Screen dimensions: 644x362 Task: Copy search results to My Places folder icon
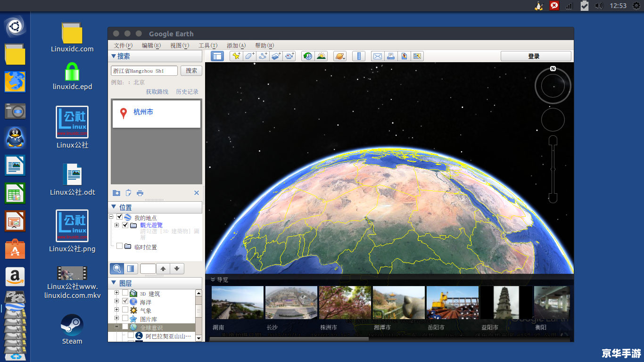click(x=116, y=193)
